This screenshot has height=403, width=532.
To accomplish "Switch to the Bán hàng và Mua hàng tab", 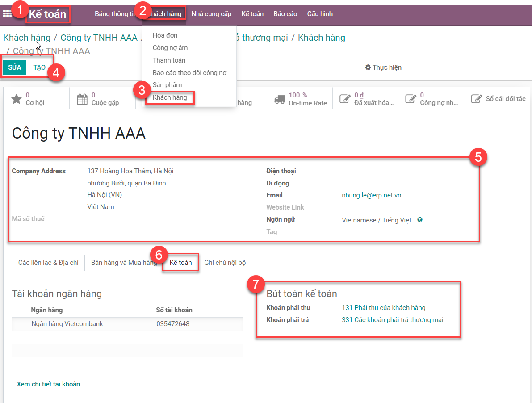I will coord(124,263).
